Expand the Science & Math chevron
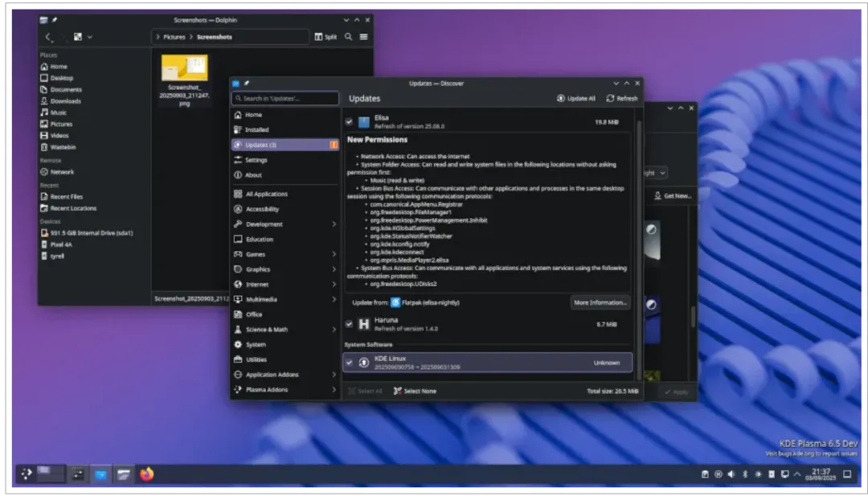 [x=334, y=330]
